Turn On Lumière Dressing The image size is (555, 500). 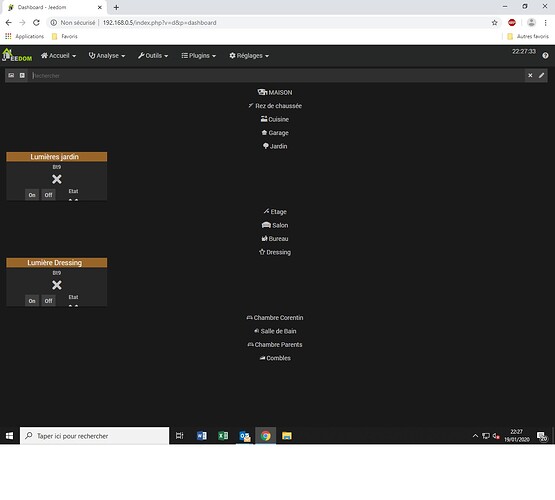coord(32,301)
